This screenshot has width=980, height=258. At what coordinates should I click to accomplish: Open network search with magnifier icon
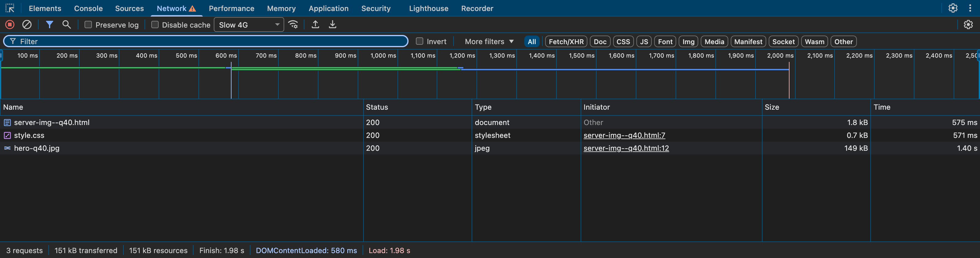point(66,25)
